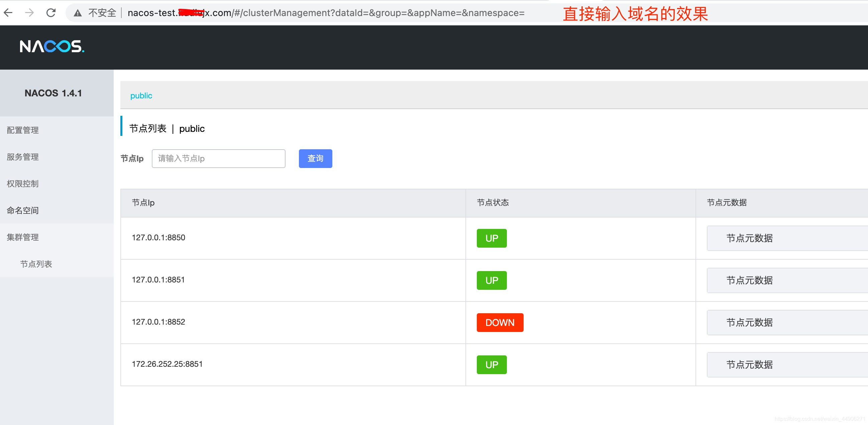Select 节点列表 under 集群管理

pos(36,264)
